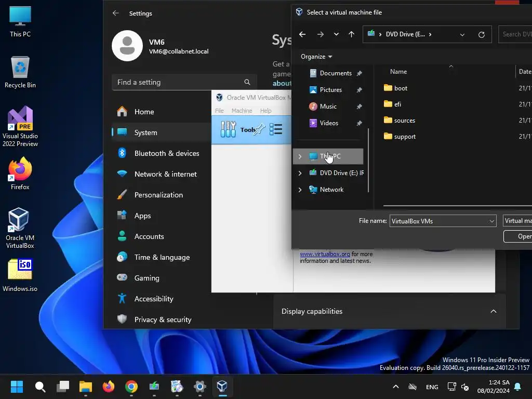Image resolution: width=532 pixels, height=399 pixels.
Task: Click search magnifier in Find a setting
Action: (x=247, y=82)
